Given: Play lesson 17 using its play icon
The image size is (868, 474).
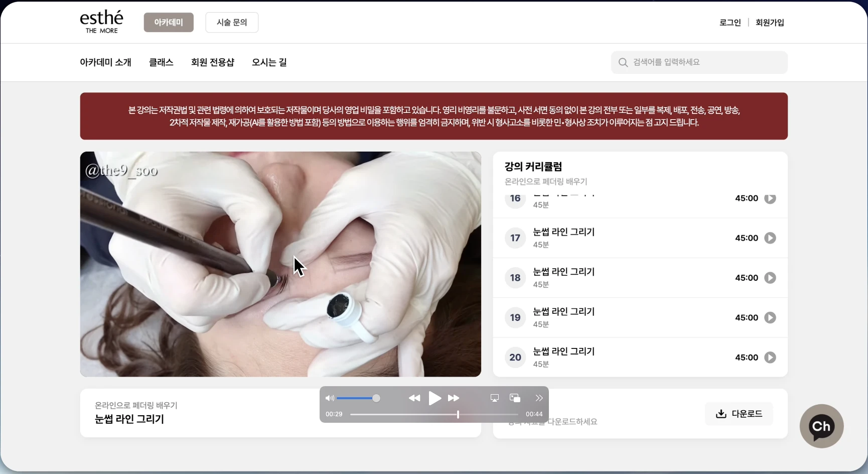Looking at the screenshot, I should point(770,238).
